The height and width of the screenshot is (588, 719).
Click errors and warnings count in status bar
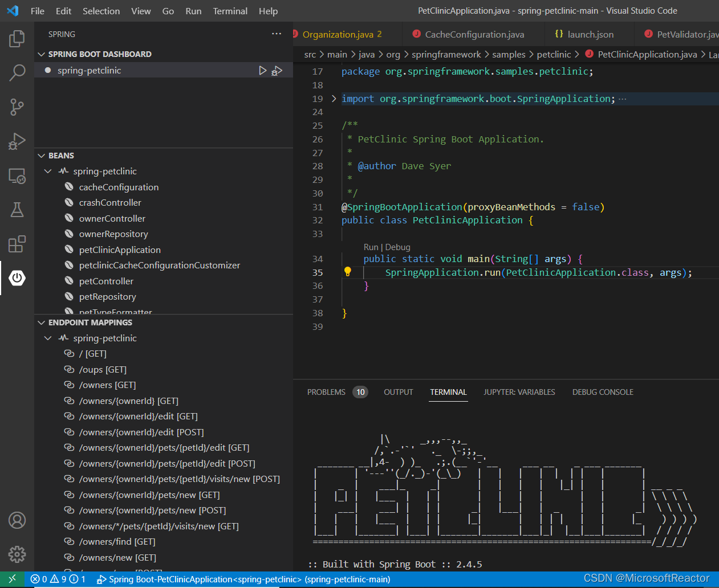tap(58, 579)
